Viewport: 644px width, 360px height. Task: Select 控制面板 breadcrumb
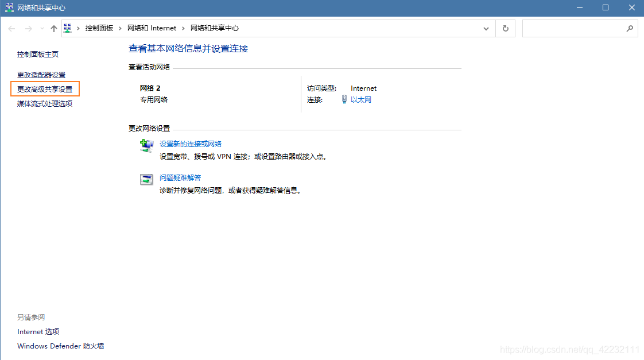click(99, 28)
